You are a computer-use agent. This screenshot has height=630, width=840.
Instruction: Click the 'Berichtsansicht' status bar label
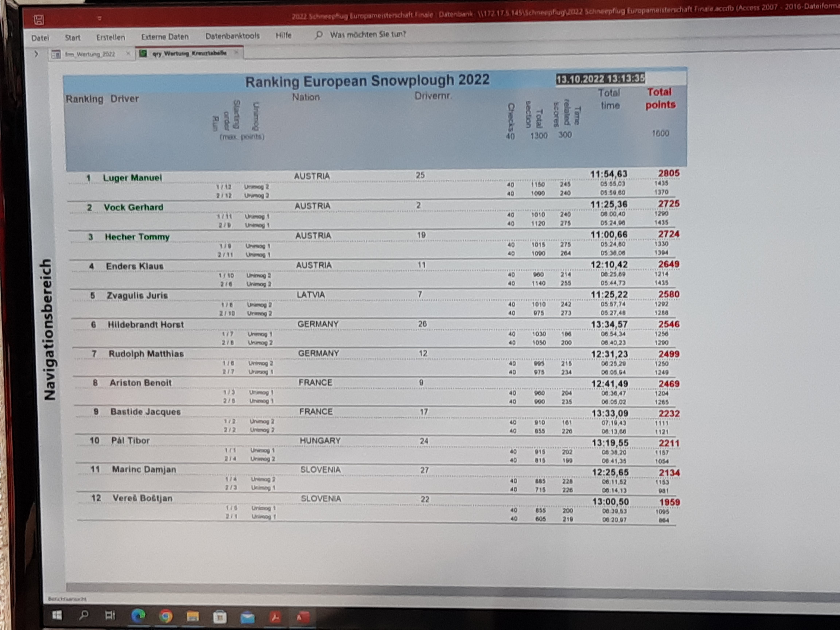pyautogui.click(x=67, y=599)
